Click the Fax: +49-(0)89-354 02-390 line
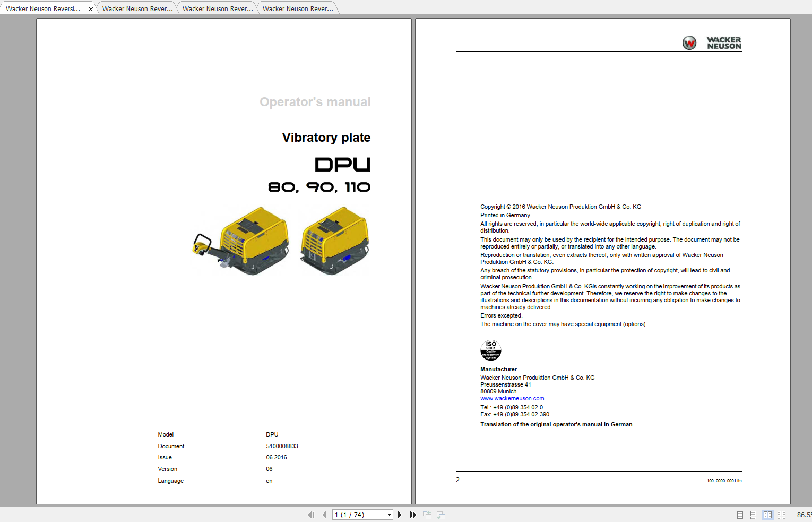812x522 pixels. (515, 414)
